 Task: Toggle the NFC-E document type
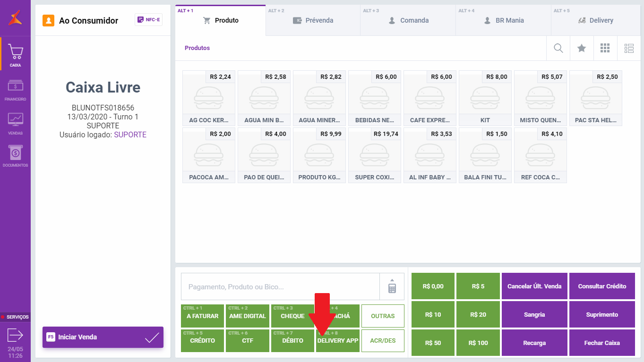point(148,20)
